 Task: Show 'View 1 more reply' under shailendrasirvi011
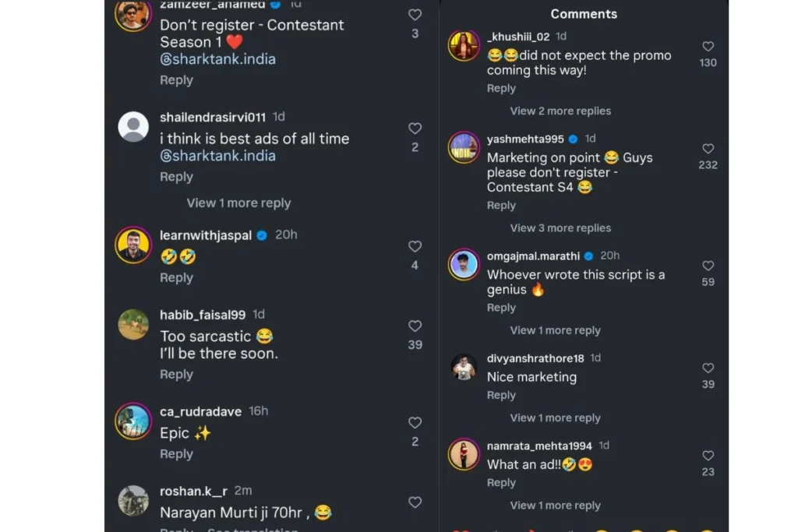pyautogui.click(x=238, y=203)
